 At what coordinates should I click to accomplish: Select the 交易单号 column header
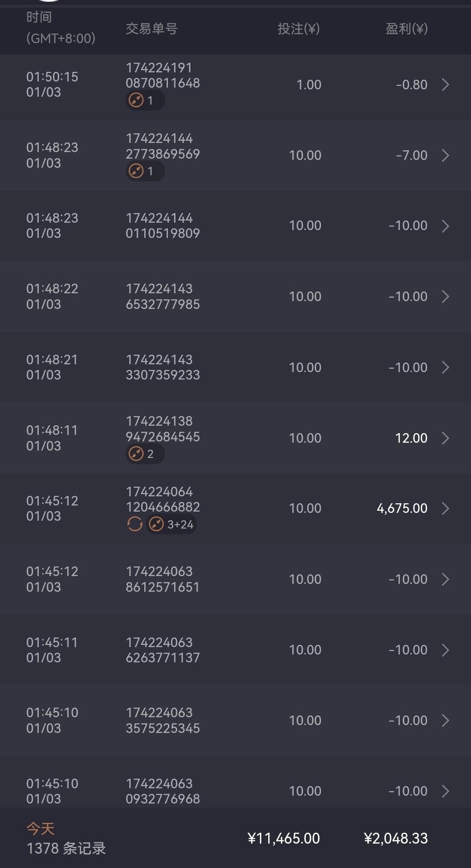pos(151,29)
